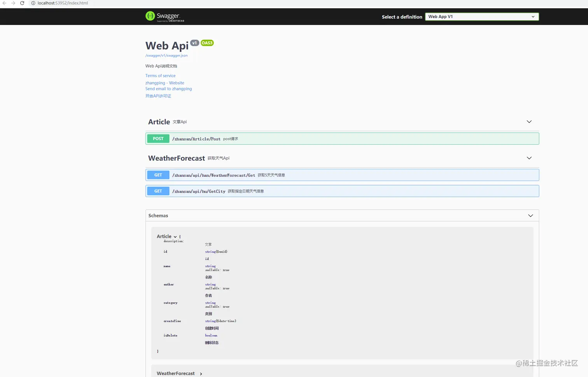This screenshot has height=377, width=588.
Task: Click the string($date-time) type text
Action: tap(220, 321)
